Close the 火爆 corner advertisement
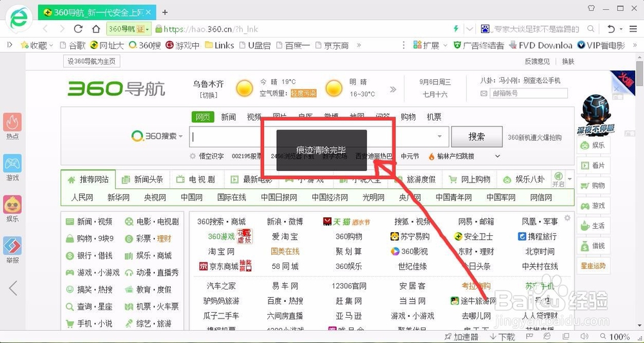Screen dimensions: 644x343 [616, 89]
